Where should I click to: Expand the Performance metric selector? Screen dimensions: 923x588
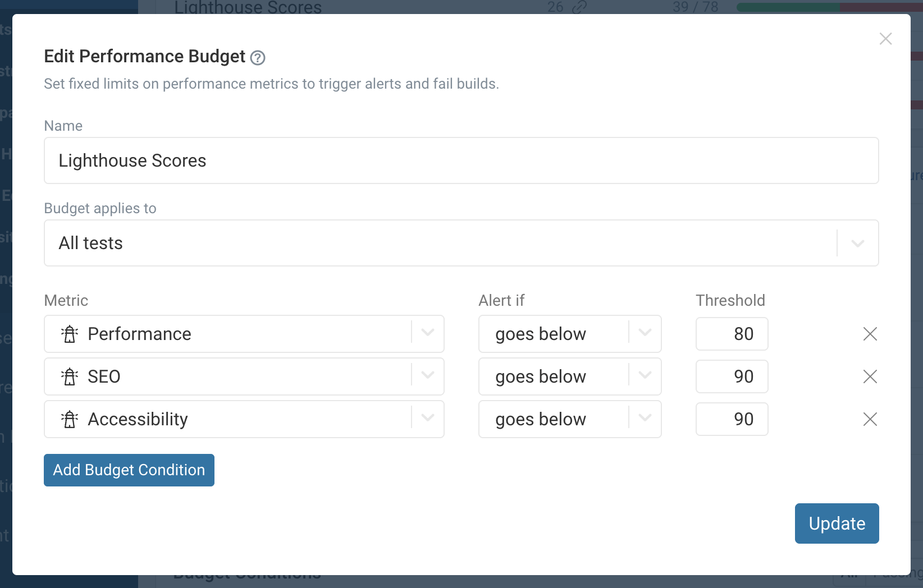point(428,334)
